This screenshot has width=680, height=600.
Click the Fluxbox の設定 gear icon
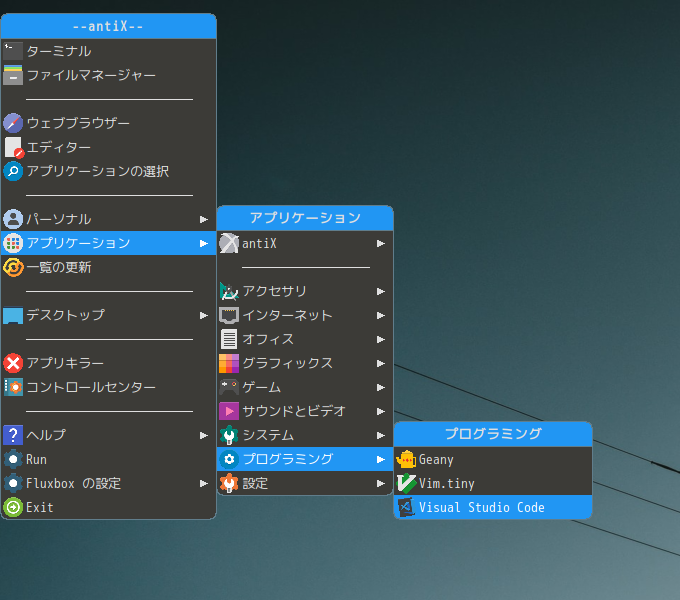pyautogui.click(x=13, y=483)
